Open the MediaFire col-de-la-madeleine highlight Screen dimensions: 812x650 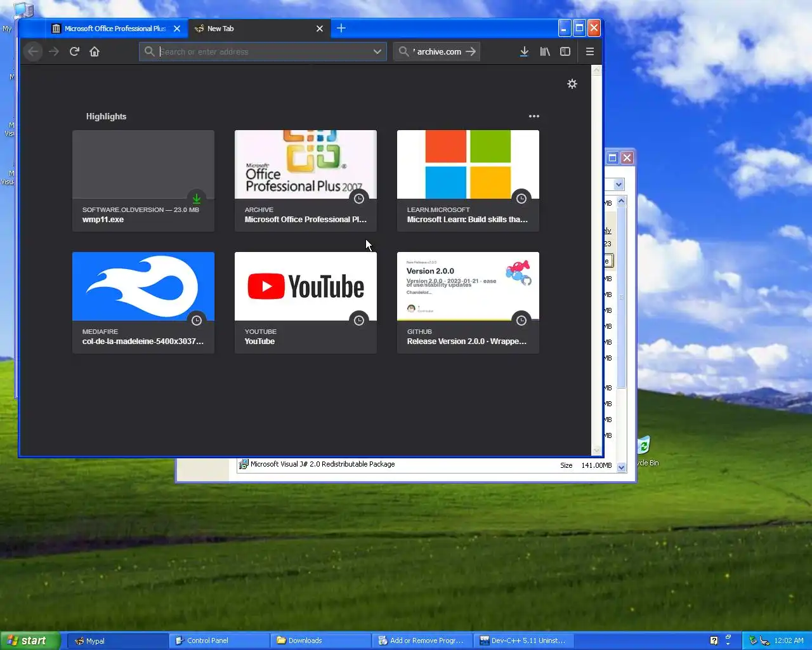pos(143,303)
